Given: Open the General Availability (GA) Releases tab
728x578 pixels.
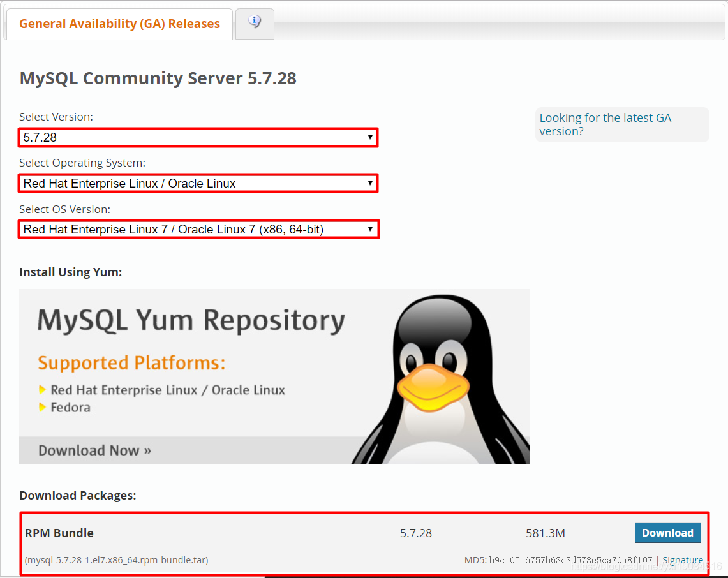Looking at the screenshot, I should pos(119,24).
